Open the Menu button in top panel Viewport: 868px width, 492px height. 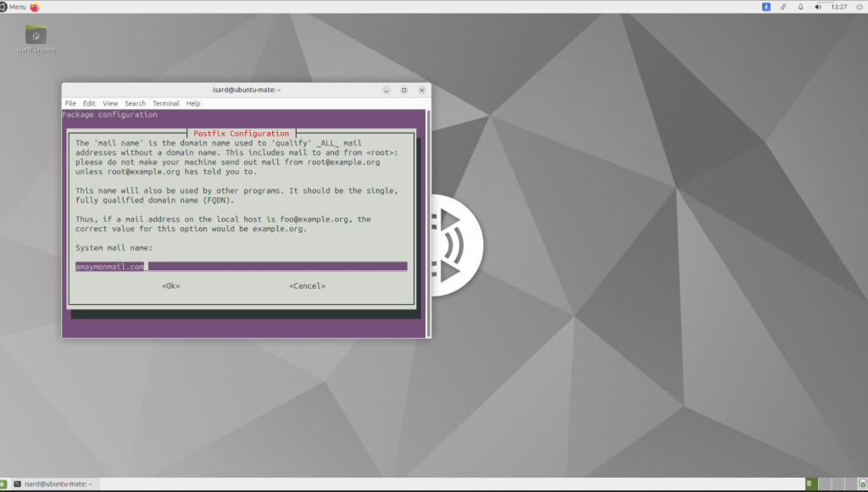[14, 7]
